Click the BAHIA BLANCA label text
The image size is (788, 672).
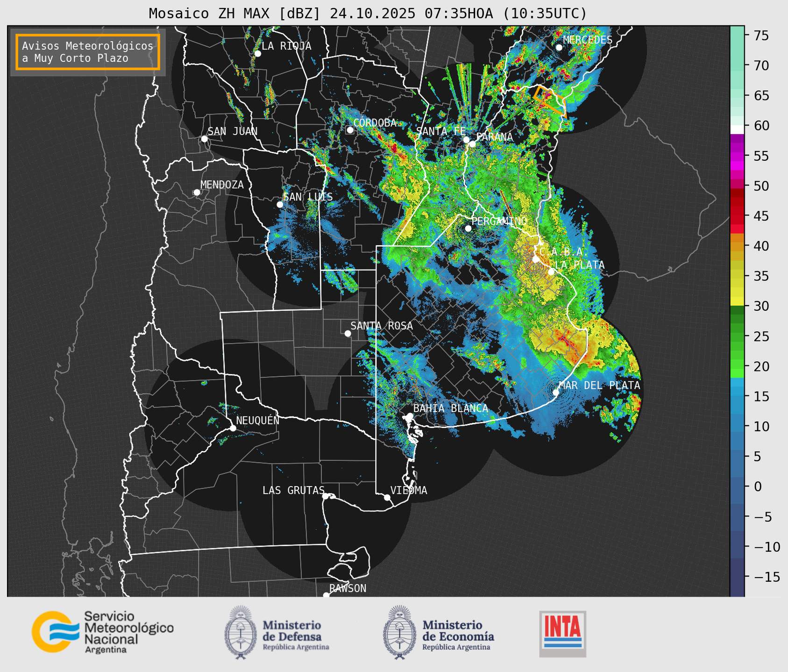tap(451, 408)
